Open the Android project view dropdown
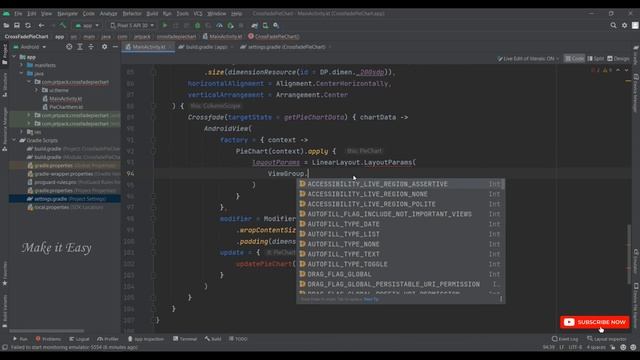Image resolution: width=640 pixels, height=360 pixels. 30,47
